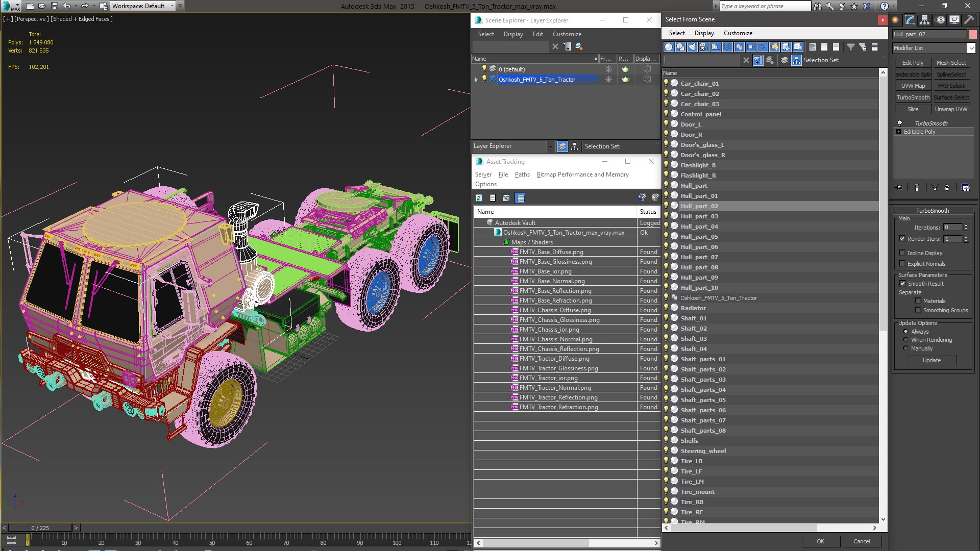This screenshot has height=551, width=980.
Task: Open Edit menu in Scene Explorer
Action: (x=537, y=34)
